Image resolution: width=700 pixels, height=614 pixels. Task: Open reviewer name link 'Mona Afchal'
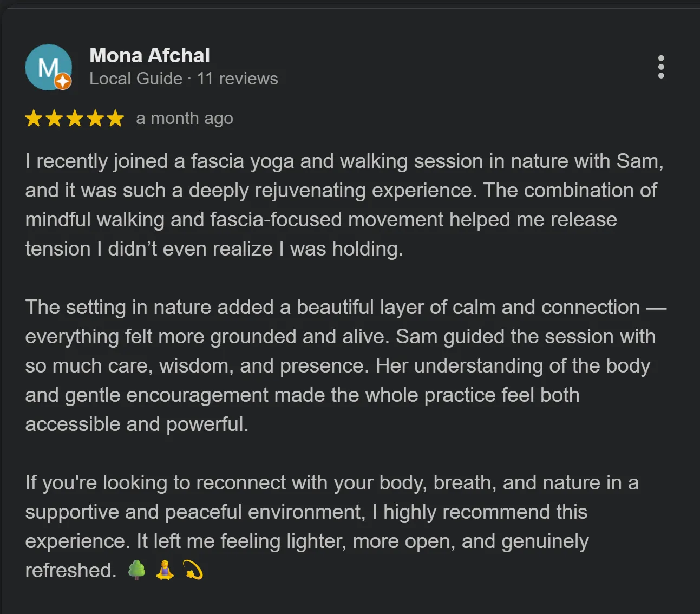tap(149, 55)
